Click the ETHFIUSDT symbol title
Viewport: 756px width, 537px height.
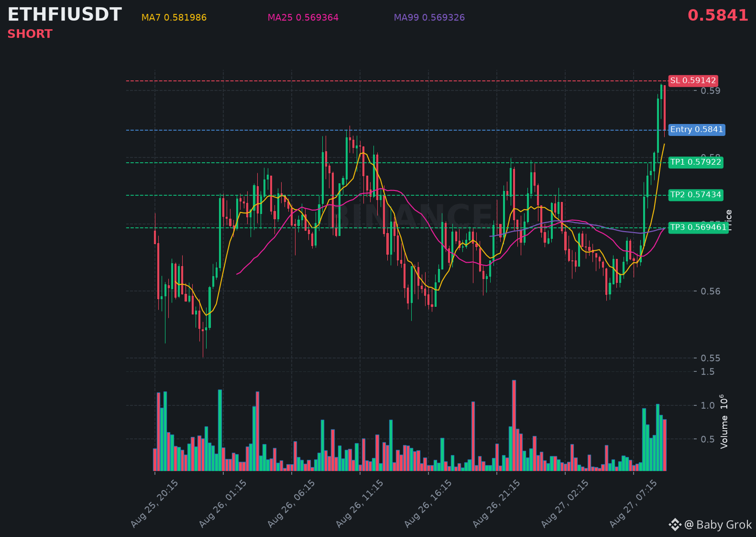pyautogui.click(x=65, y=15)
